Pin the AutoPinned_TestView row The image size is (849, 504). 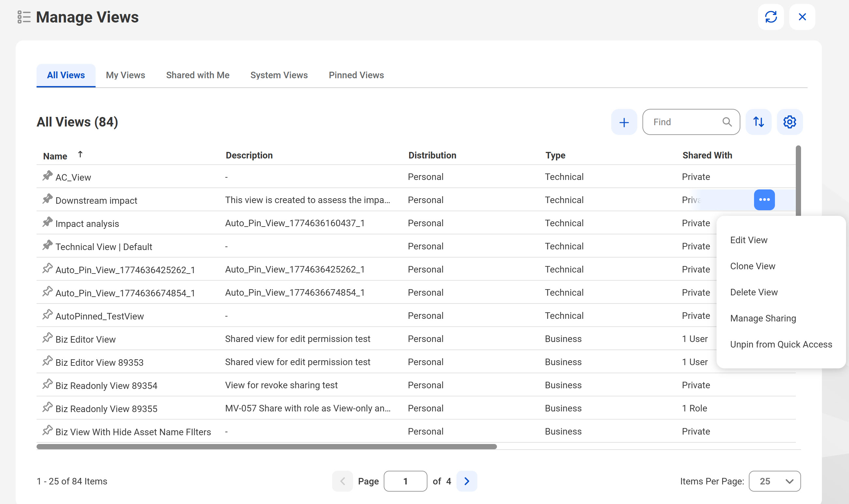pos(47,315)
